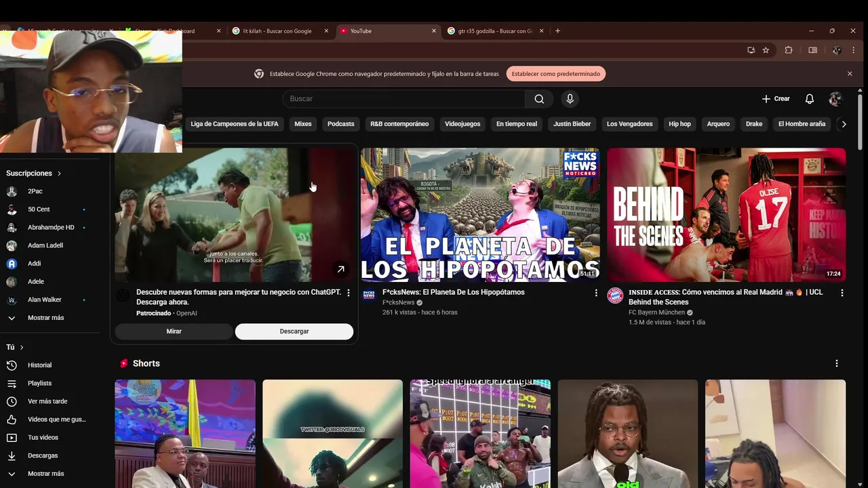Open the notifications bell
This screenshot has height=488, width=868.
[x=809, y=99]
